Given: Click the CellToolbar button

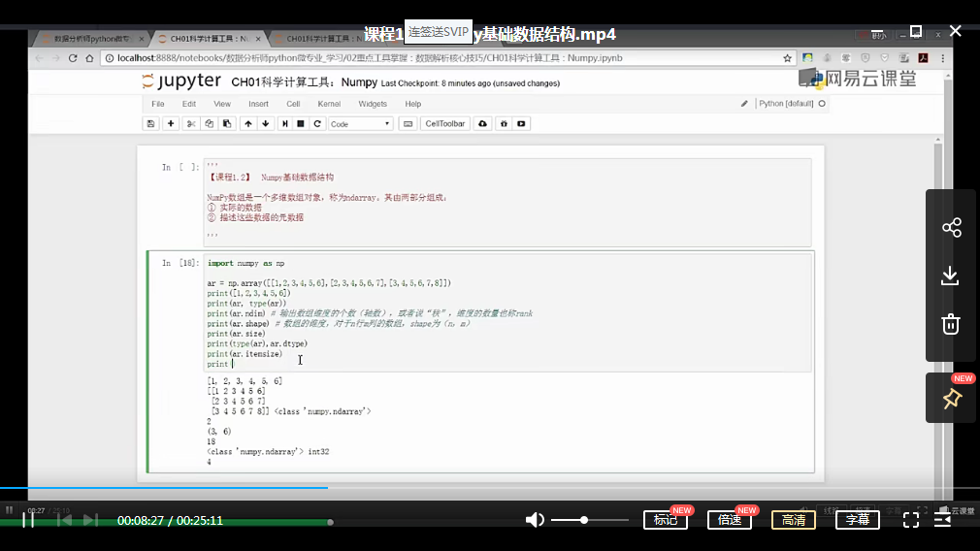Looking at the screenshot, I should pos(445,124).
